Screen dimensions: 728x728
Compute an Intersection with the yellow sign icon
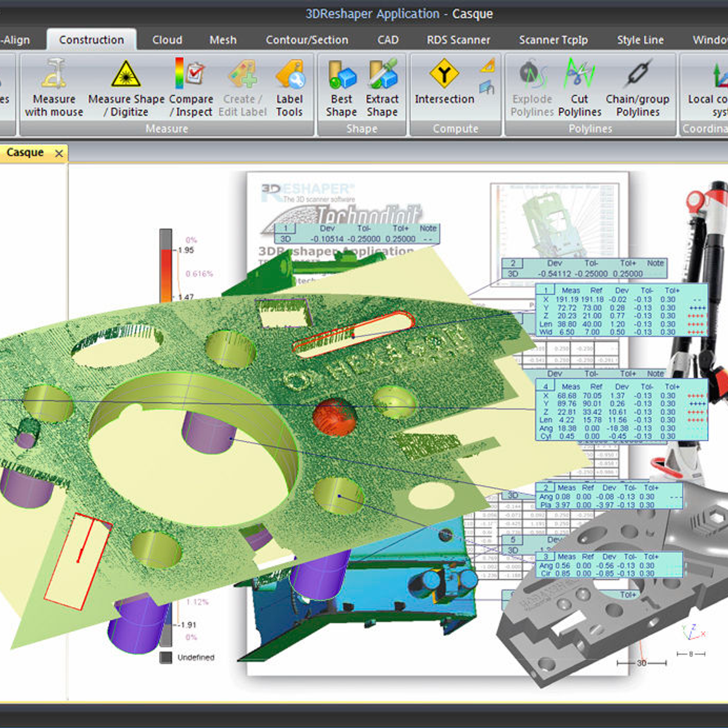coord(445,82)
